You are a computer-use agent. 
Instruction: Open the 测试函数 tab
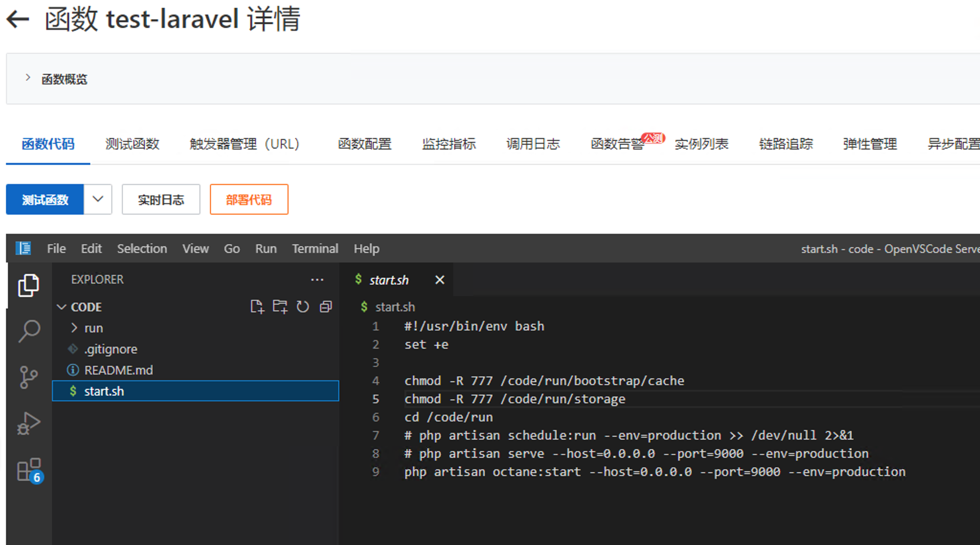[132, 144]
